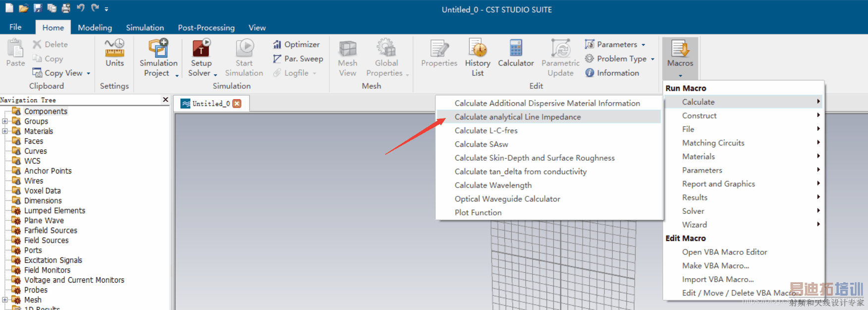Viewport: 868px width, 310px height.
Task: Select Lumped Elements tree item
Action: [54, 210]
